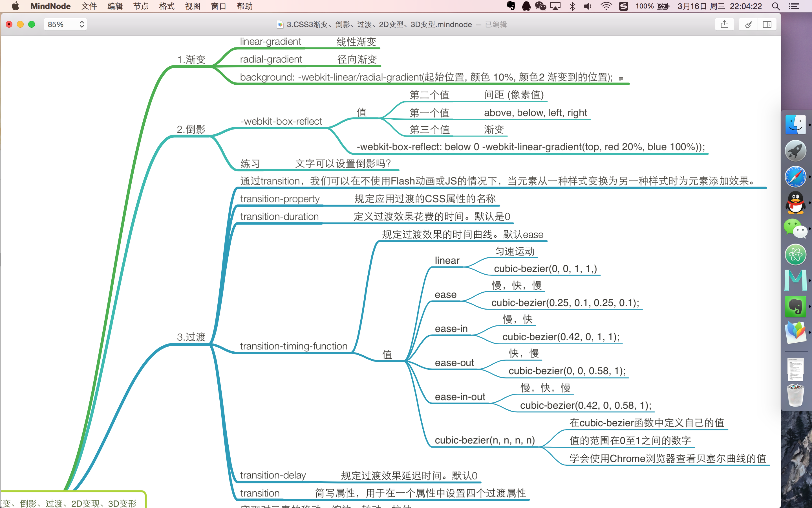
Task: Open MindNode in the Dock
Action: point(796,332)
